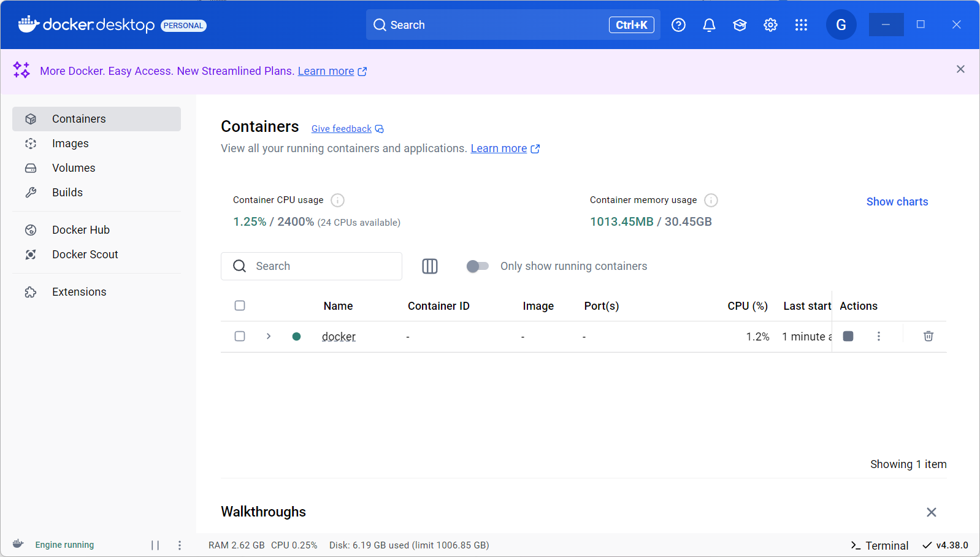Go to Containers in sidebar
Screen dimensions: 980x557
pos(96,119)
